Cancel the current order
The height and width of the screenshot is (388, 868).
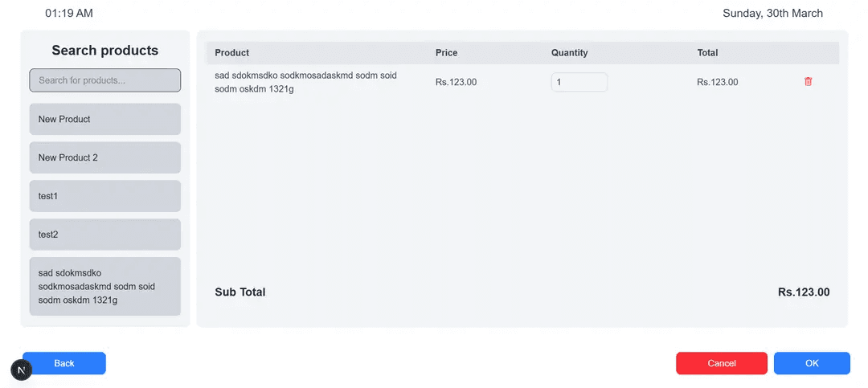(x=721, y=363)
